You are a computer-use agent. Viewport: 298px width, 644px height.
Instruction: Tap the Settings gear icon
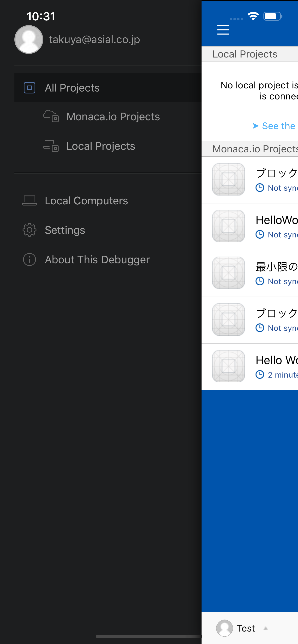(29, 230)
